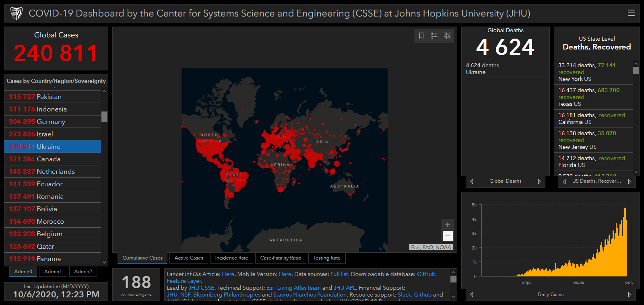Open the basemap gallery grid icon

click(447, 36)
